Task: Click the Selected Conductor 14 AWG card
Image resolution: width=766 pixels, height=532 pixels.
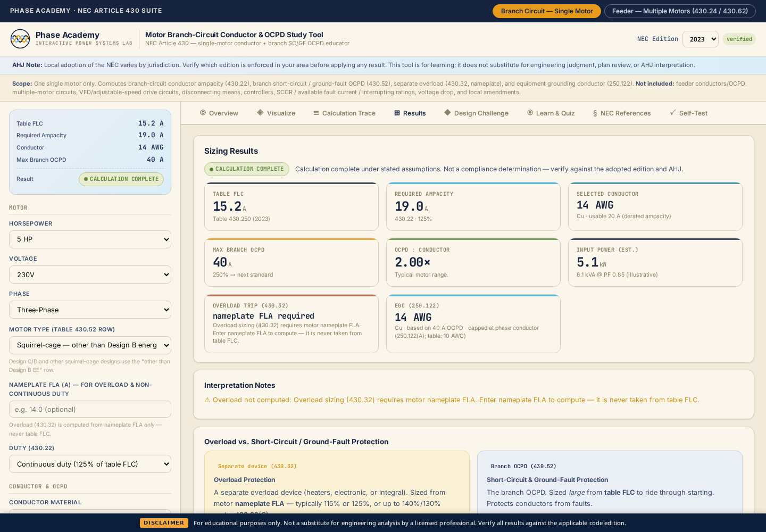Action: point(655,206)
